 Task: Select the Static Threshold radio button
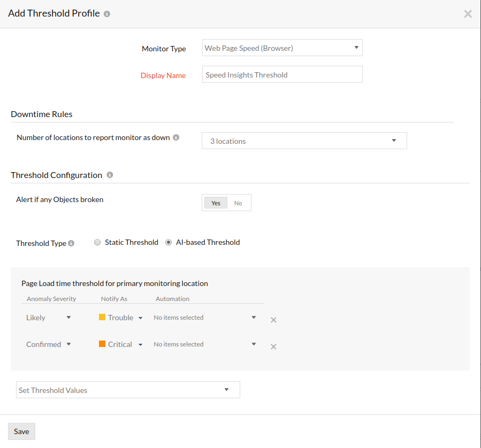click(x=97, y=242)
